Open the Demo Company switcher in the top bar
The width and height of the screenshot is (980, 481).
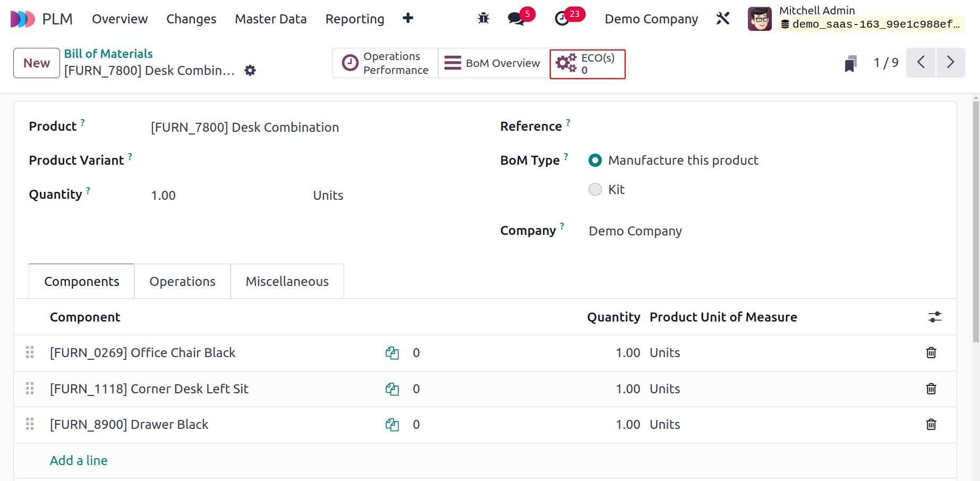(x=651, y=19)
